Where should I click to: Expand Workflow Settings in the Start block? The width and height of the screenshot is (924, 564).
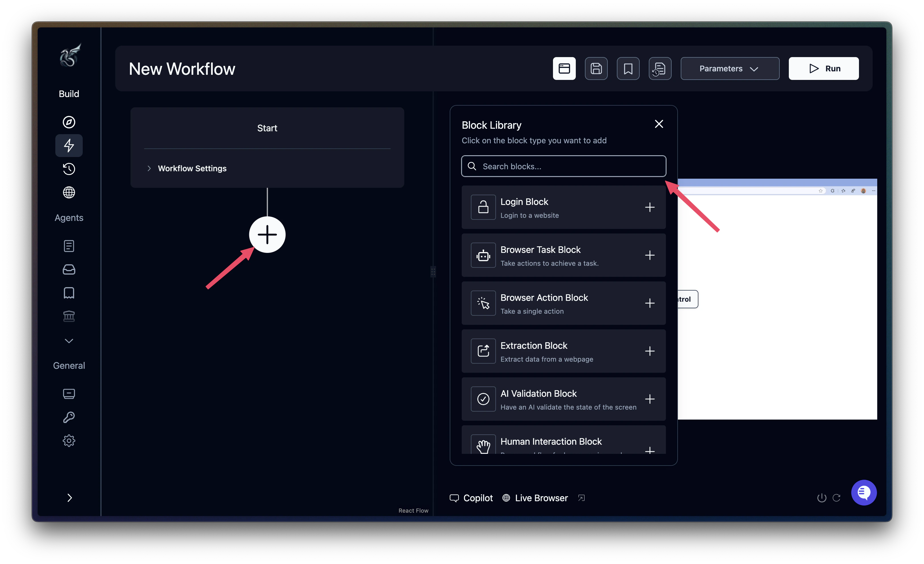coord(193,168)
